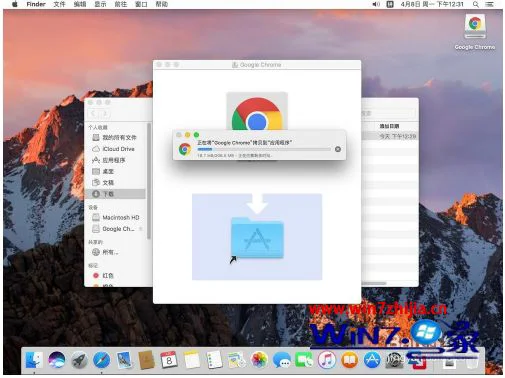The image size is (505, 378).
Task: Select the Google Chrome app icon in installer window
Action: pyautogui.click(x=257, y=111)
